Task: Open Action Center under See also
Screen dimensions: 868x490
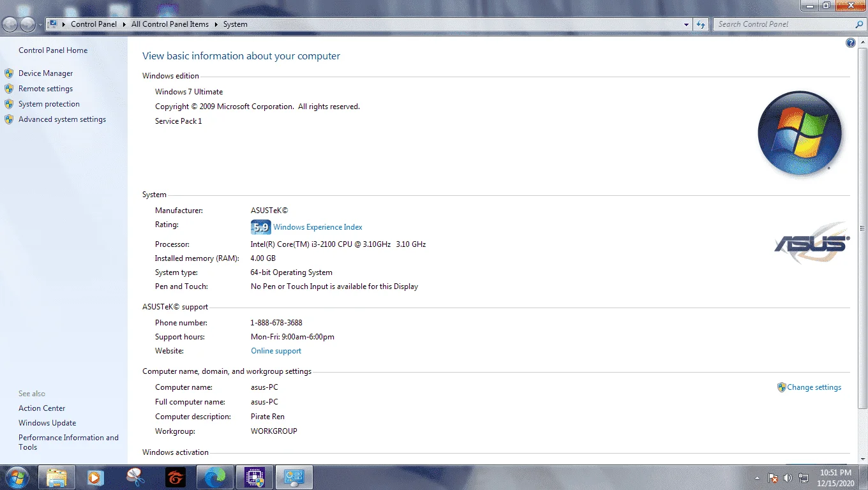Action: [x=41, y=408]
